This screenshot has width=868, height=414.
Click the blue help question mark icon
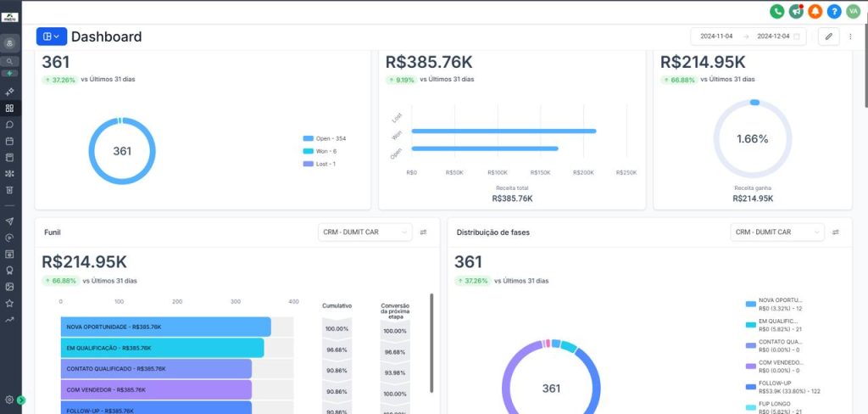[834, 11]
